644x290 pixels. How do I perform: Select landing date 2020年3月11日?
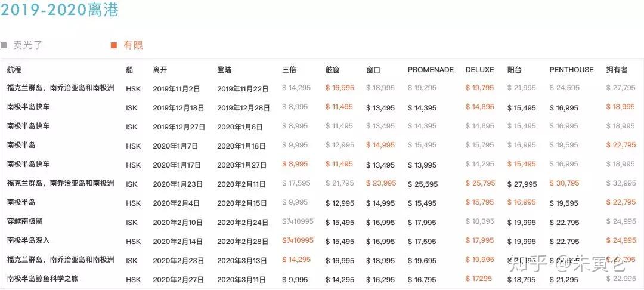242,280
